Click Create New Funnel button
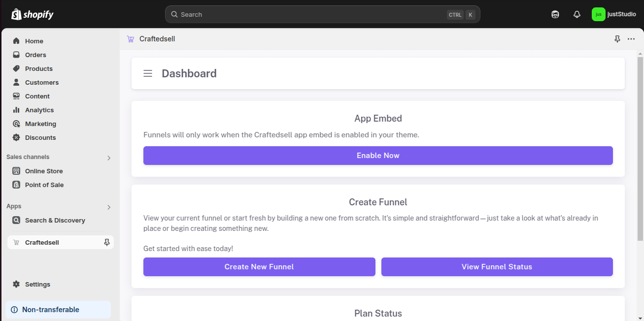 coord(259,267)
